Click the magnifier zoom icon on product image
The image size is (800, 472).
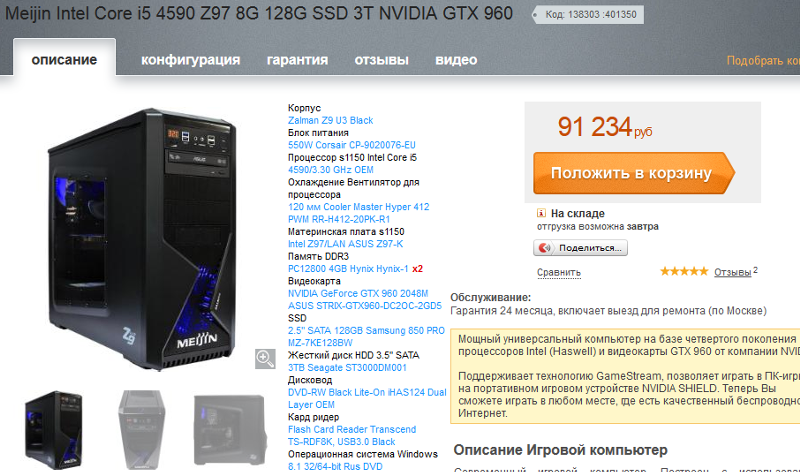click(265, 359)
